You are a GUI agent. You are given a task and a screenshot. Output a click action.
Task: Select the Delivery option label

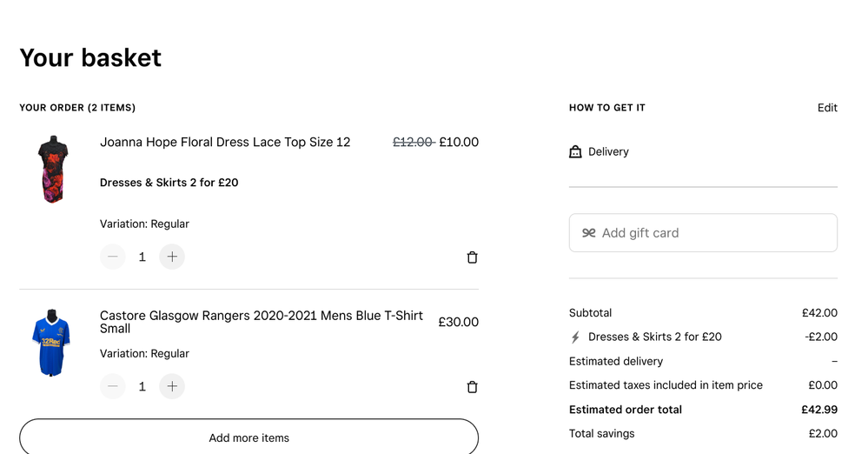click(x=608, y=151)
